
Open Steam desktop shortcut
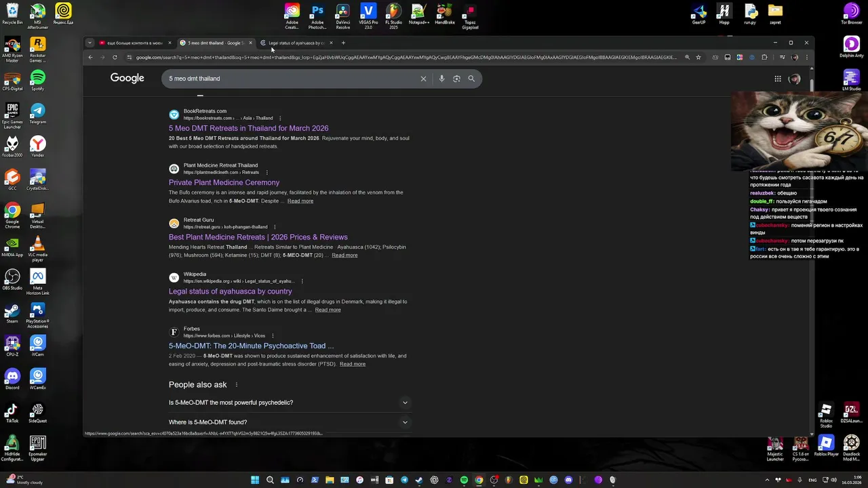click(x=12, y=313)
